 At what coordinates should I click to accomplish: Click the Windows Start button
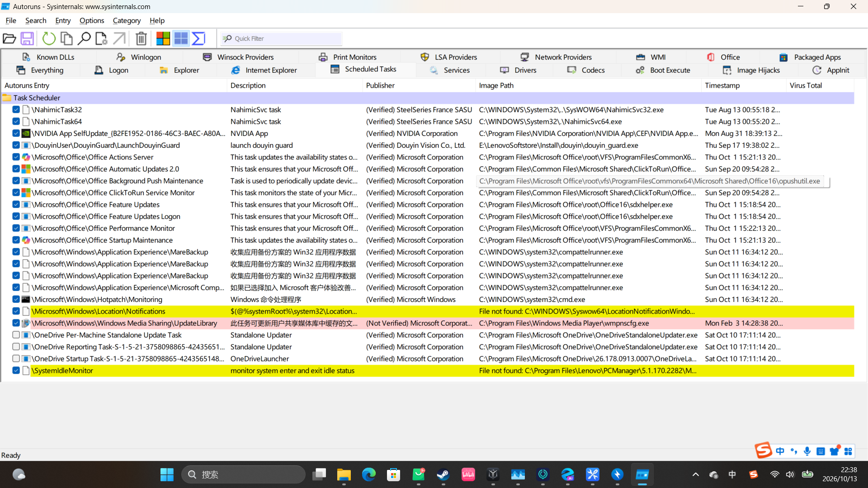[x=167, y=474]
